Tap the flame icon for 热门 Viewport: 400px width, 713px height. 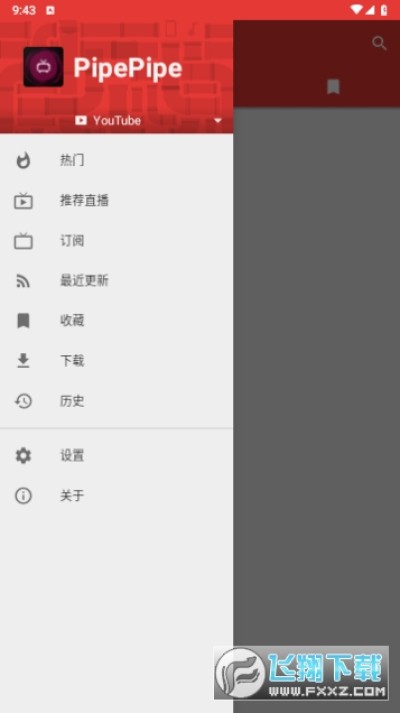tap(23, 161)
